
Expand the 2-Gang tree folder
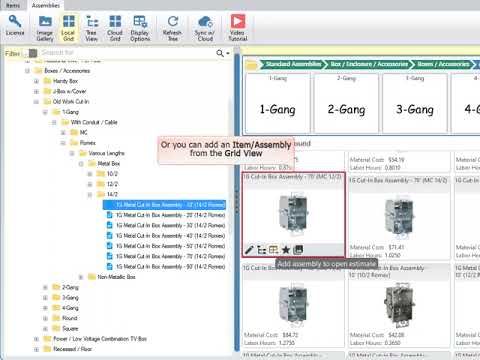[45, 287]
